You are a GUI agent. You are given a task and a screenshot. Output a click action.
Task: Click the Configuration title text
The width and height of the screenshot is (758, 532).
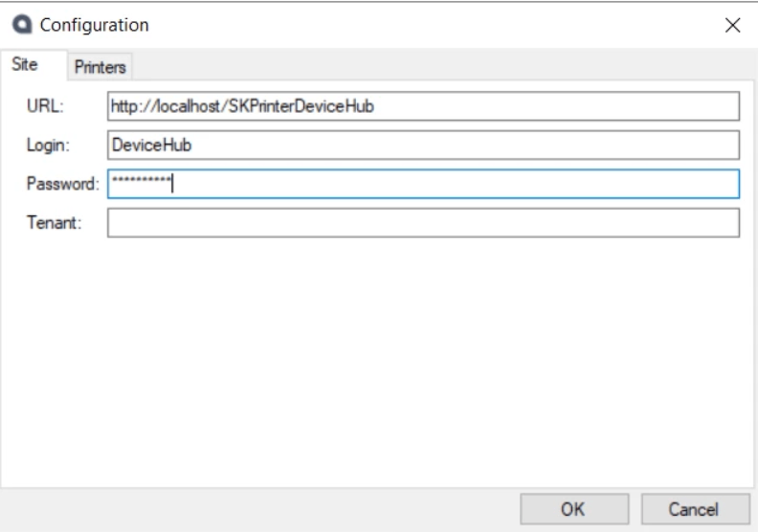pos(94,25)
